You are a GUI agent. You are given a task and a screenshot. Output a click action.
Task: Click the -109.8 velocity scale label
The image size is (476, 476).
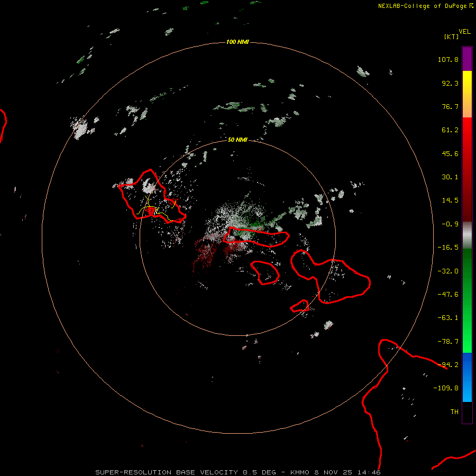click(446, 388)
